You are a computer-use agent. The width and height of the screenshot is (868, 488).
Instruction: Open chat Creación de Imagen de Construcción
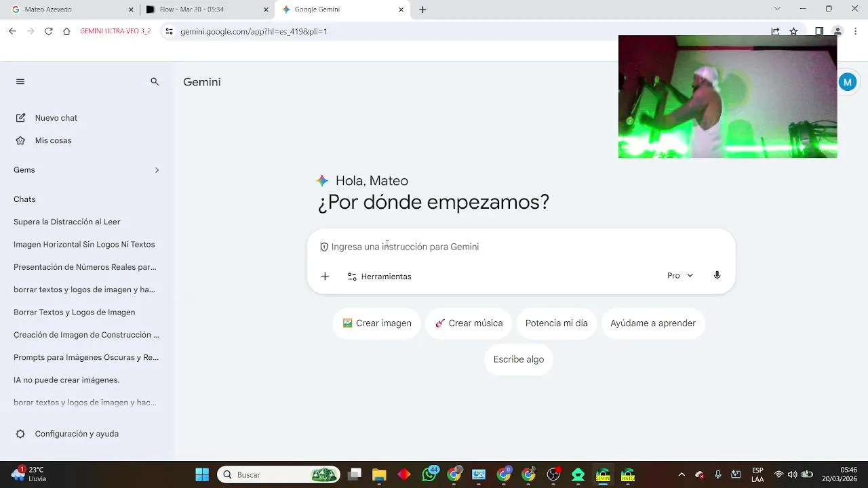(86, 335)
